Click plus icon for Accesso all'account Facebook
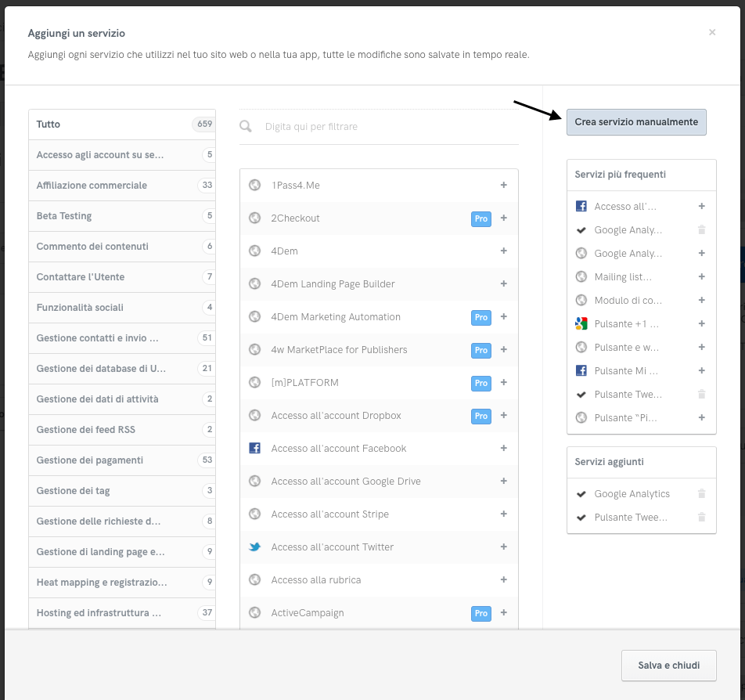 pyautogui.click(x=503, y=449)
